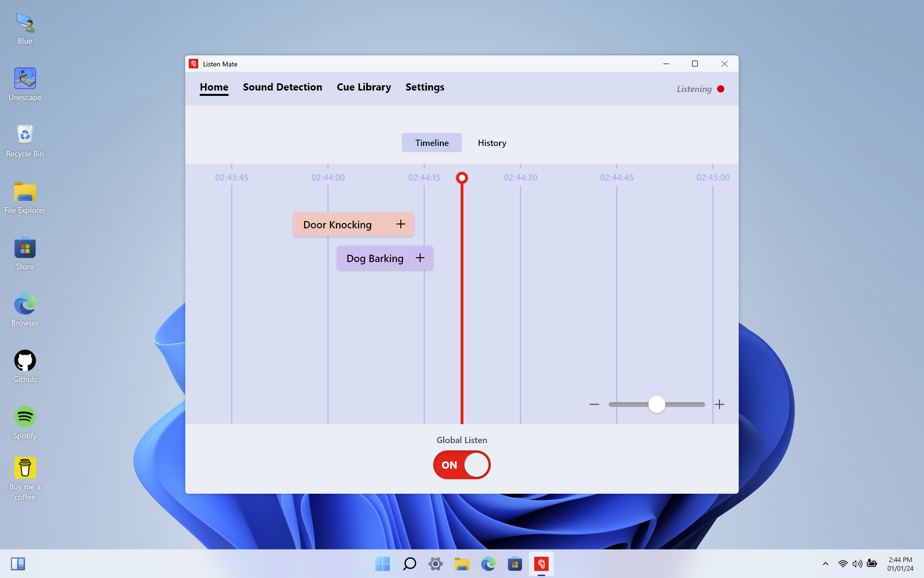Switch to the History view
The width and height of the screenshot is (924, 578).
pyautogui.click(x=492, y=143)
